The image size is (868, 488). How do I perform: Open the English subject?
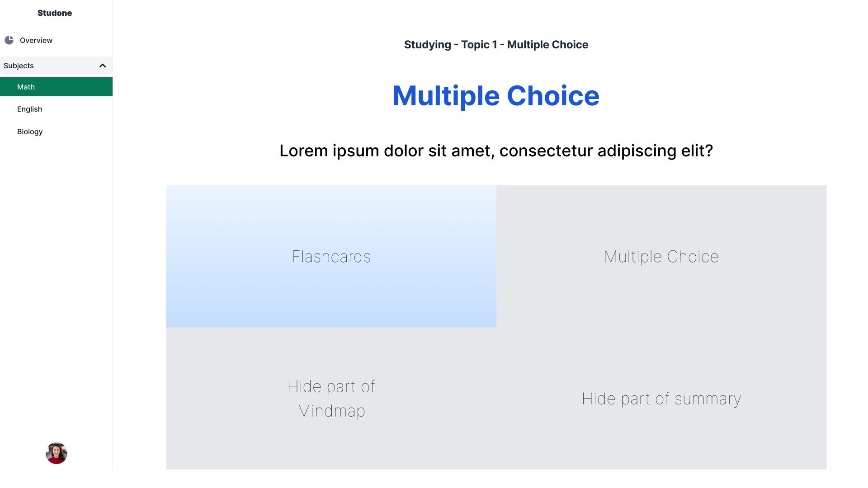pos(56,109)
